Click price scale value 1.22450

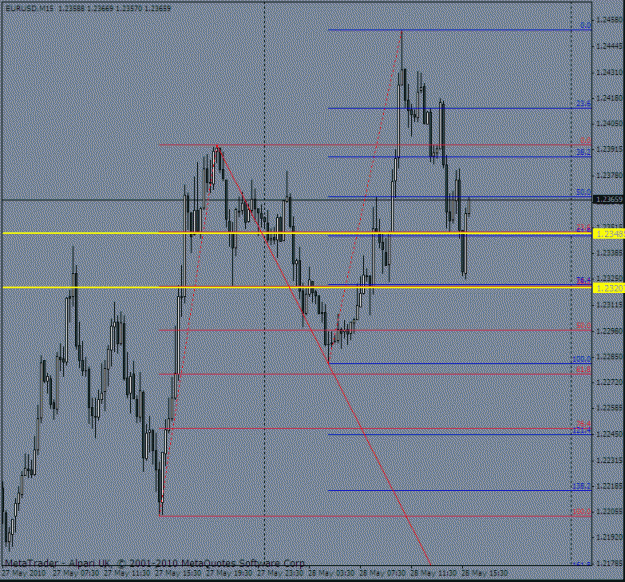pos(610,434)
